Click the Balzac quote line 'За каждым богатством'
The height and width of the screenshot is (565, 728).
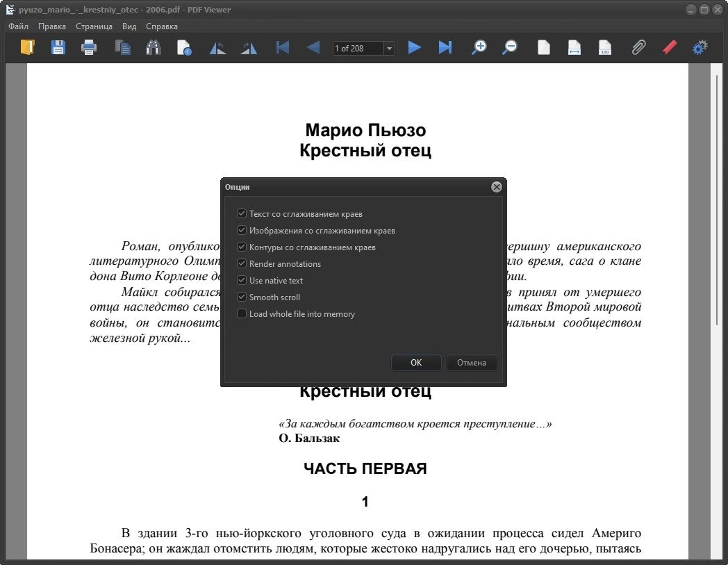[415, 423]
